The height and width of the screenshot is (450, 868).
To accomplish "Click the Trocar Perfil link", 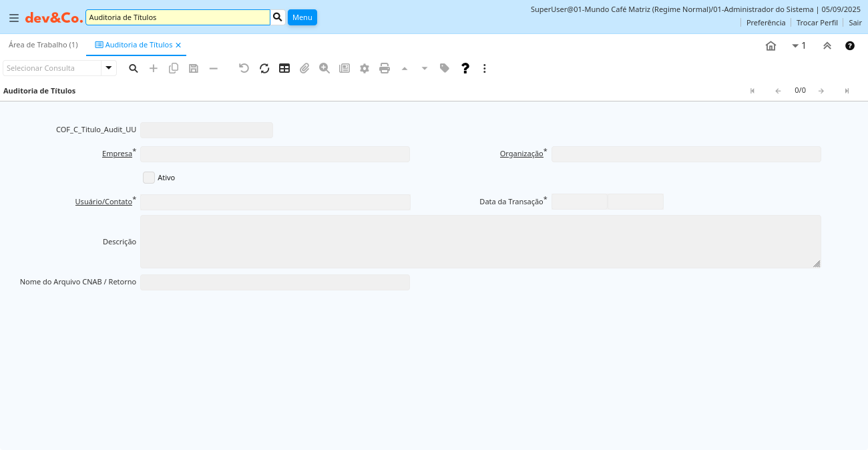I will click(x=817, y=23).
